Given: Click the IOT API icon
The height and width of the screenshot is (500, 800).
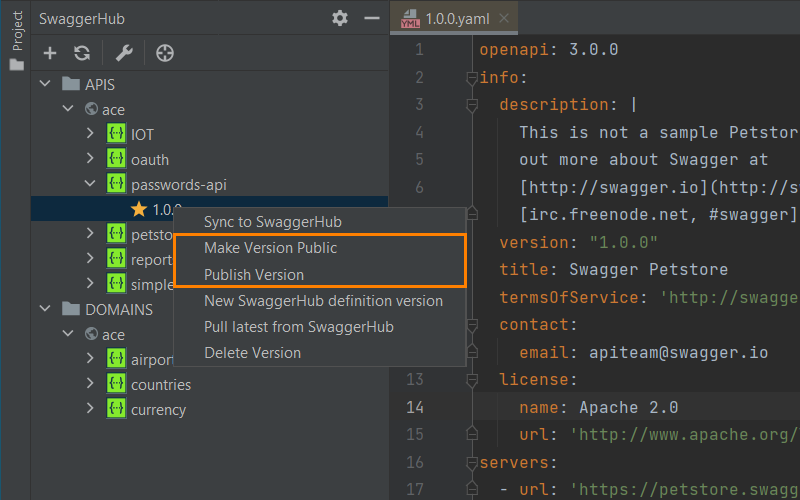Looking at the screenshot, I should tap(116, 134).
